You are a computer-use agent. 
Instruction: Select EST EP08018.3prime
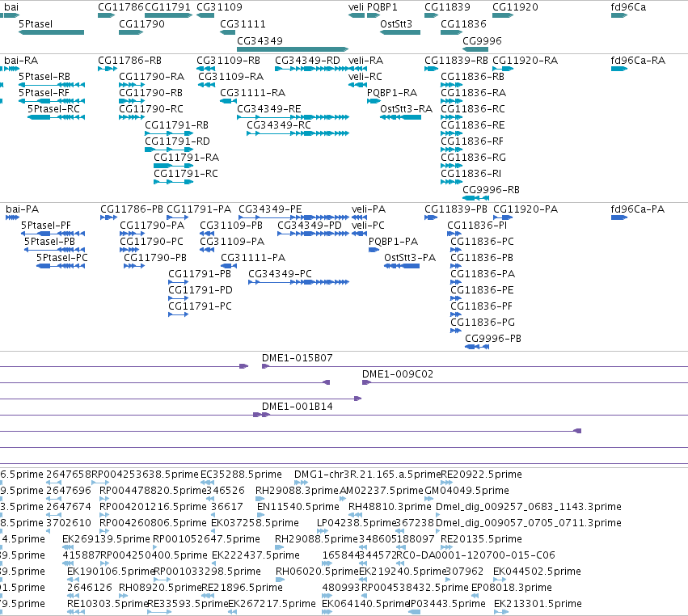pos(475,596)
